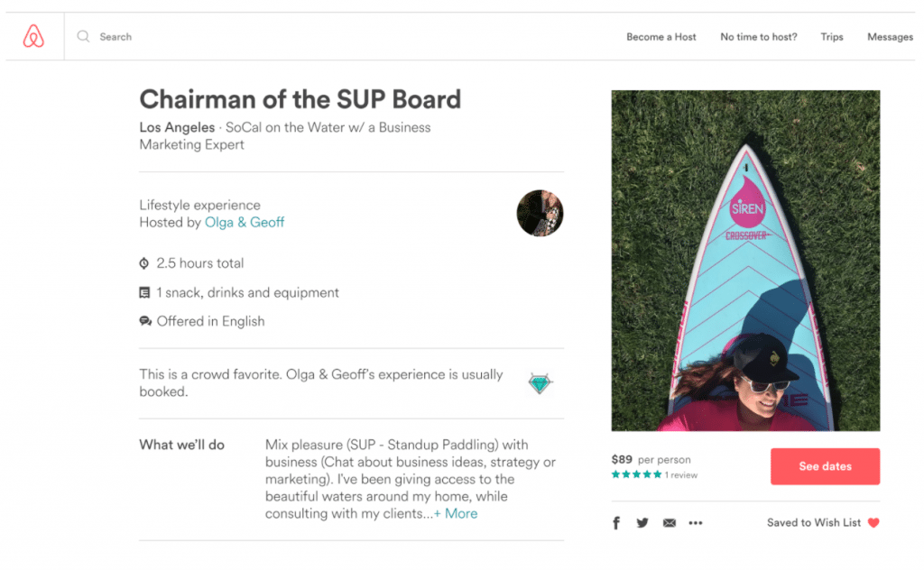Share the experience on Facebook
This screenshot has width=924, height=570.
click(616, 522)
